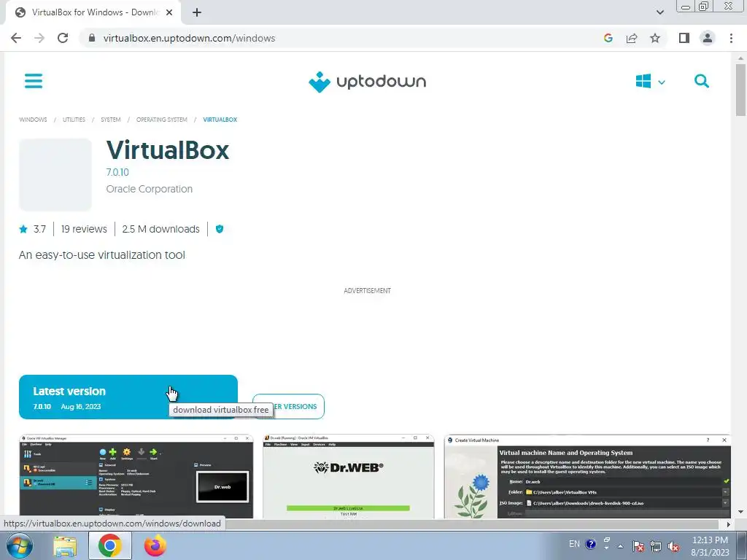Click the UTILITIES breadcrumb link
This screenshot has height=560, width=747.
tap(74, 120)
